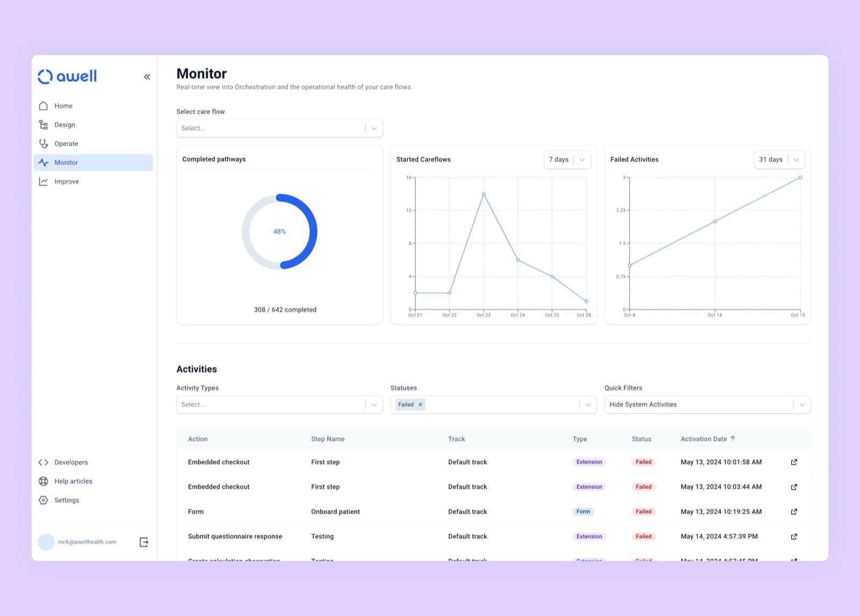Screen dimensions: 860x616
Task: Open the Help articles link
Action: [94, 481]
